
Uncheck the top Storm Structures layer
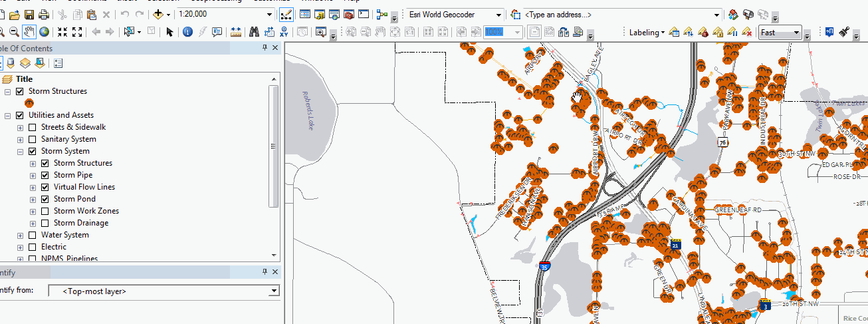tap(20, 91)
